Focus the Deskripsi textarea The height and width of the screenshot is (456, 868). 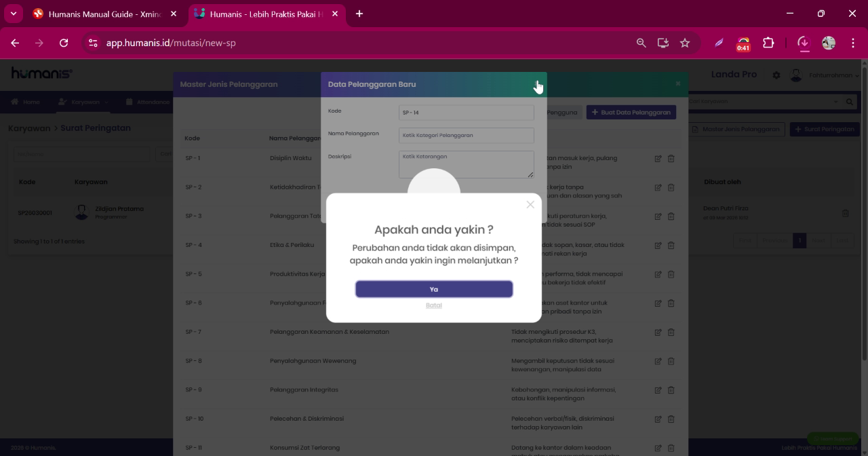(467, 164)
